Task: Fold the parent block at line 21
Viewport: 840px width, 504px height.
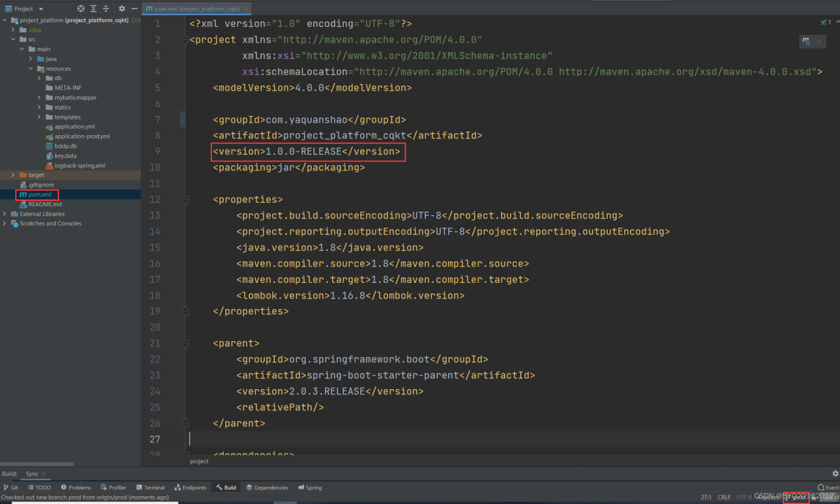Action: click(x=185, y=343)
